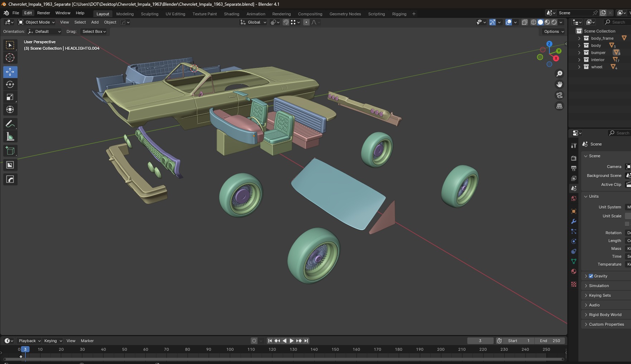Image resolution: width=631 pixels, height=364 pixels.
Task: Open the Particles properties tab
Action: tap(574, 231)
